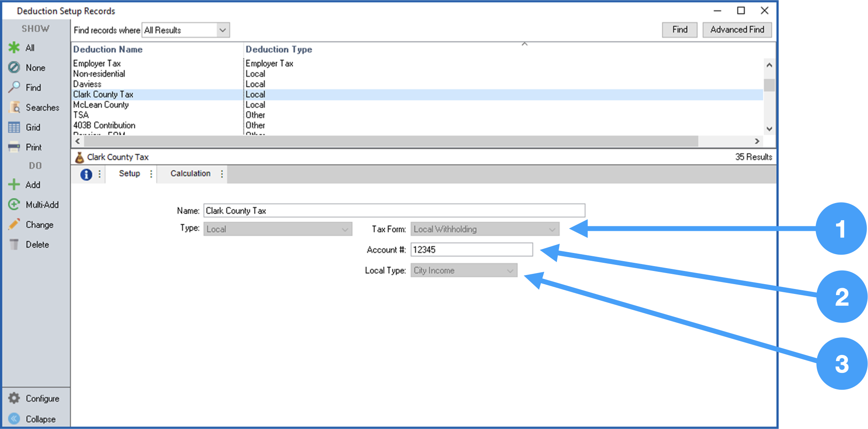Switch to the Calculation tab
This screenshot has width=868, height=429.
(x=190, y=174)
